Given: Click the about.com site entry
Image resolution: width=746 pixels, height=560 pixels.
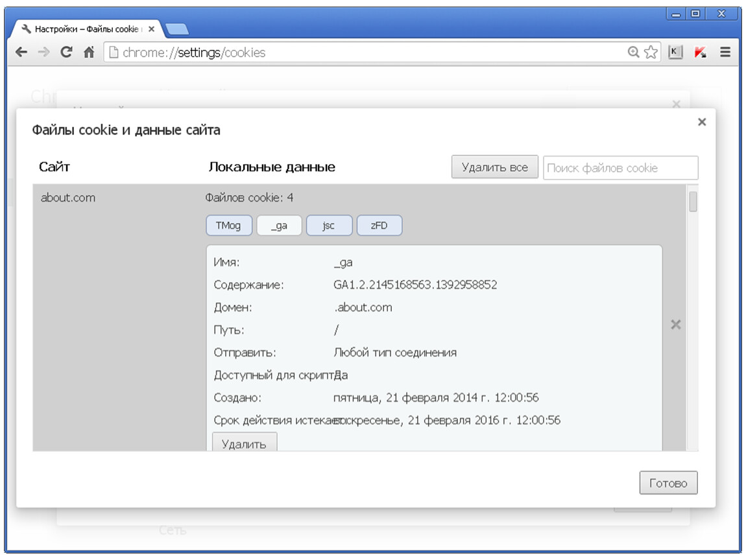Looking at the screenshot, I should (x=68, y=198).
